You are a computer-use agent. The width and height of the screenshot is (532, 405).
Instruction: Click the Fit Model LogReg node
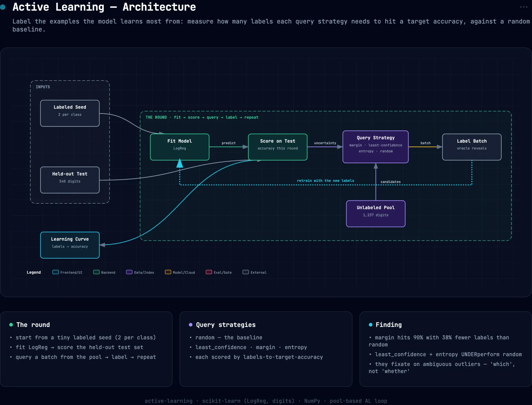(x=180, y=147)
